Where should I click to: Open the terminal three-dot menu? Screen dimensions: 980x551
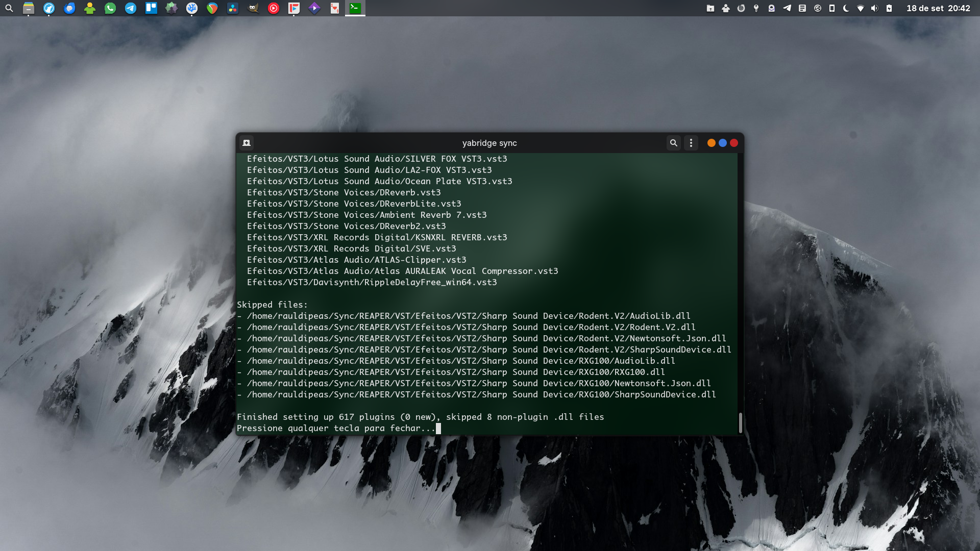(x=691, y=143)
